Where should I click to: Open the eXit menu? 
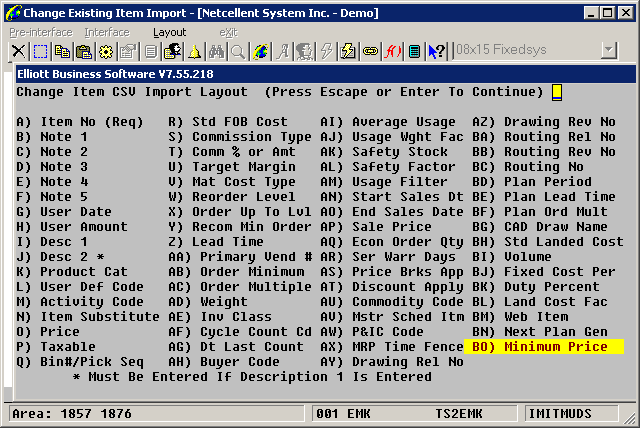[x=228, y=32]
